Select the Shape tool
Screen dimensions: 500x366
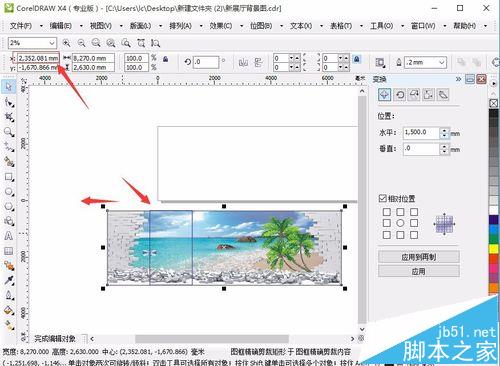pos(9,102)
